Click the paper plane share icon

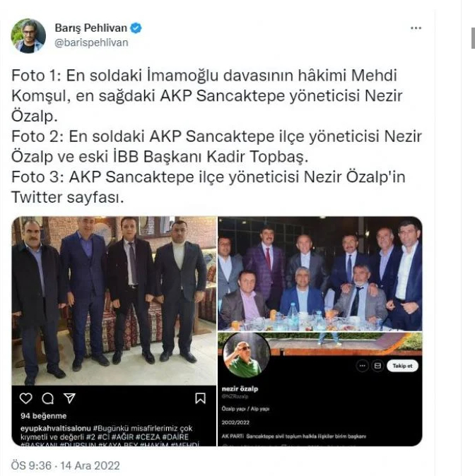click(x=69, y=398)
